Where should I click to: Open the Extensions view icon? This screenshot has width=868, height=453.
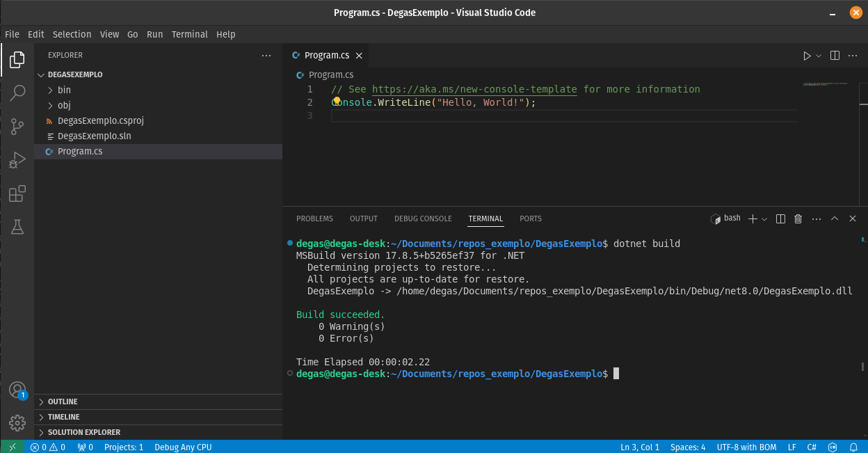point(17,193)
